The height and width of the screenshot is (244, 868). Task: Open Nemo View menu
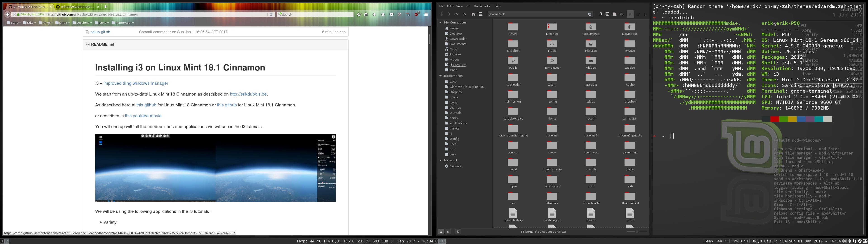459,6
